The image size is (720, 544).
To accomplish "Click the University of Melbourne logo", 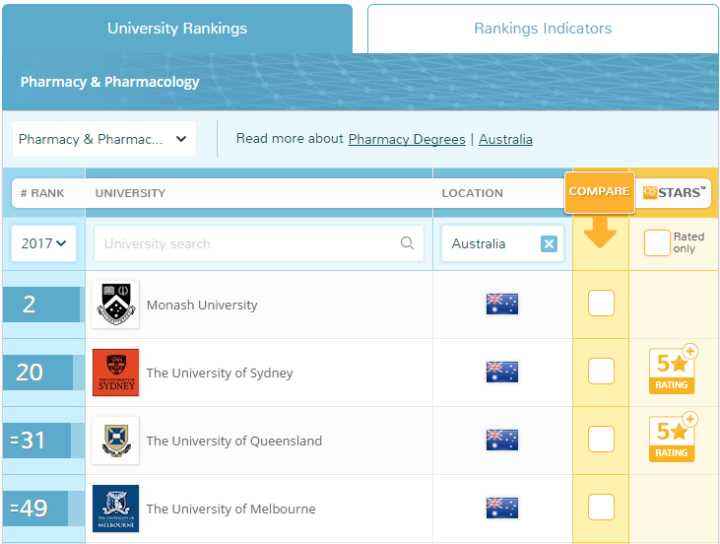I will pyautogui.click(x=116, y=508).
